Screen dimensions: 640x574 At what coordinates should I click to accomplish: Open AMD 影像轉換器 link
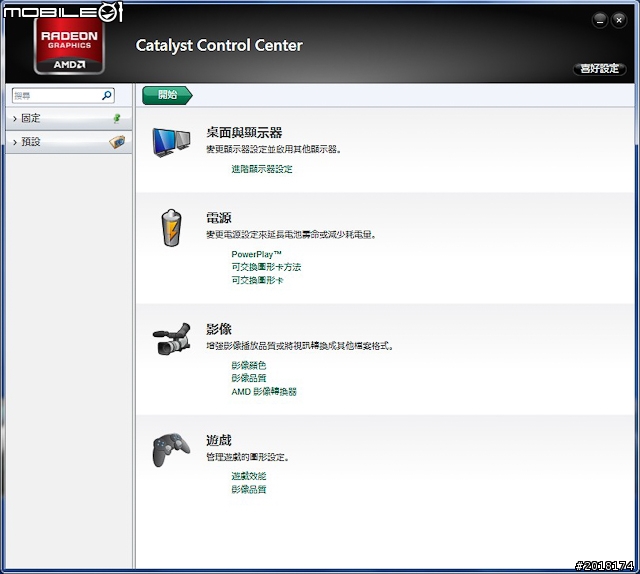click(264, 392)
